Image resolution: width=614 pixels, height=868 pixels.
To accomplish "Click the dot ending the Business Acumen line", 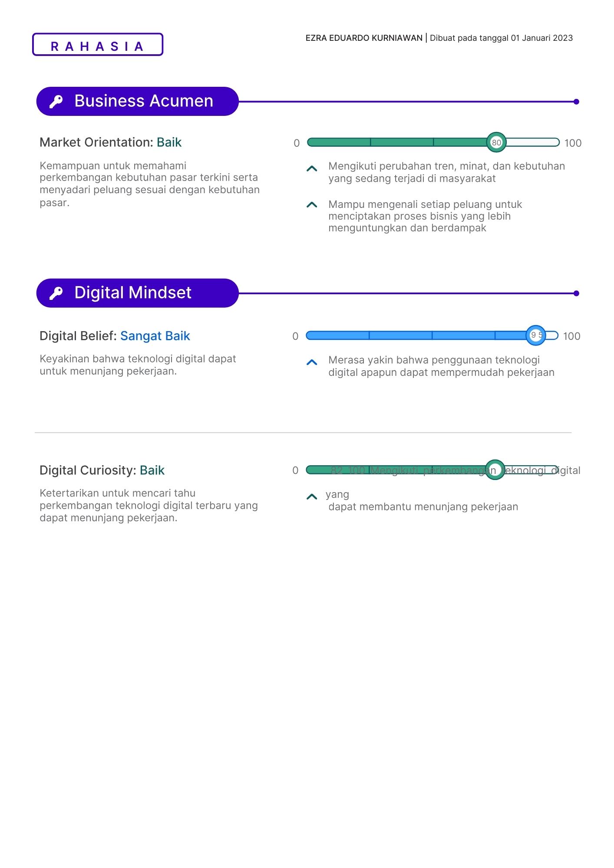I will (576, 102).
